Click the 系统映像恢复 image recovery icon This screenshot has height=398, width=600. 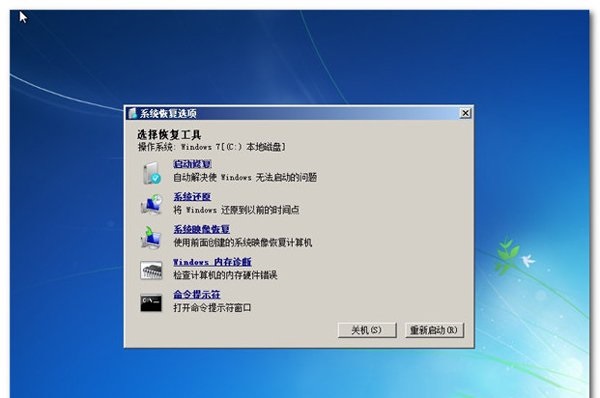click(x=151, y=237)
